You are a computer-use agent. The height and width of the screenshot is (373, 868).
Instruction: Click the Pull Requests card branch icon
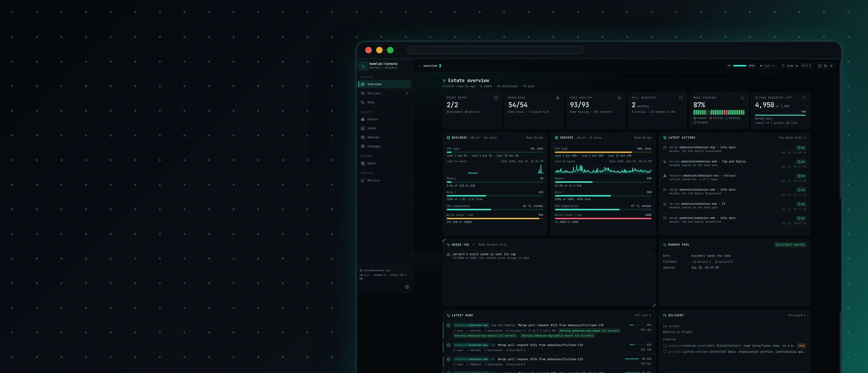[x=681, y=98]
